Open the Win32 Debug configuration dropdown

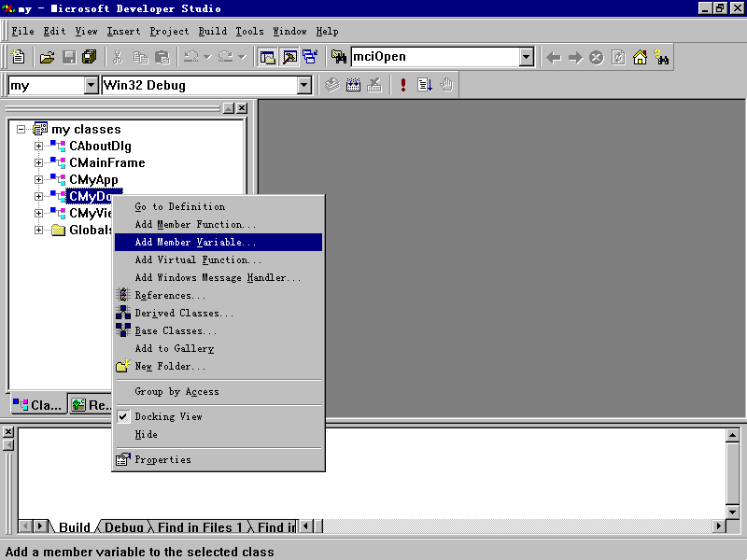coord(304,86)
